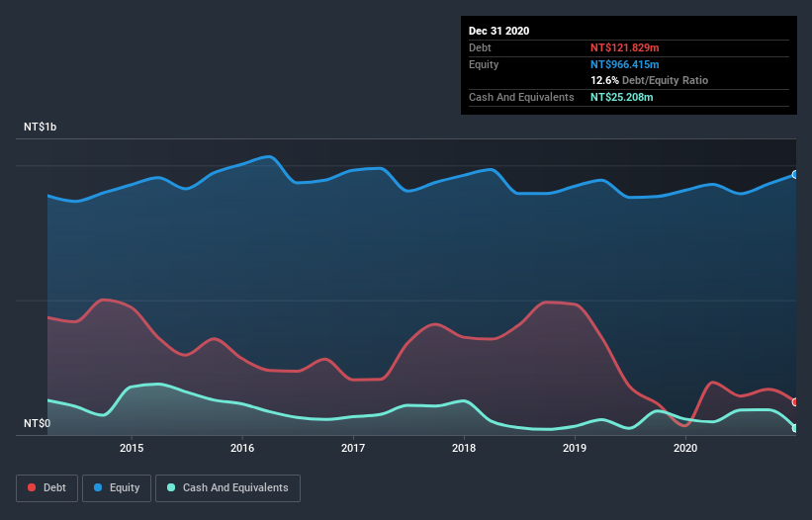Click the teal Cash end-point marker
Image resolution: width=812 pixels, height=520 pixels.
(x=795, y=428)
